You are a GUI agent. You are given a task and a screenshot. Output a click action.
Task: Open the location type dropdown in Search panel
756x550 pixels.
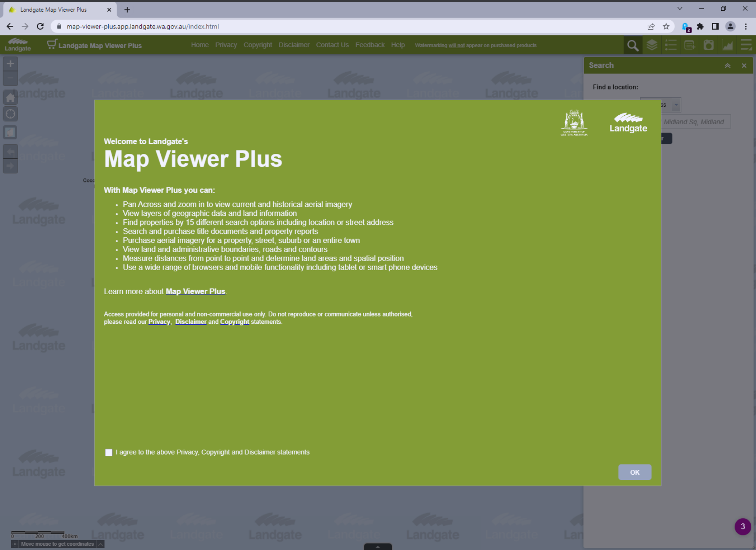[676, 104]
